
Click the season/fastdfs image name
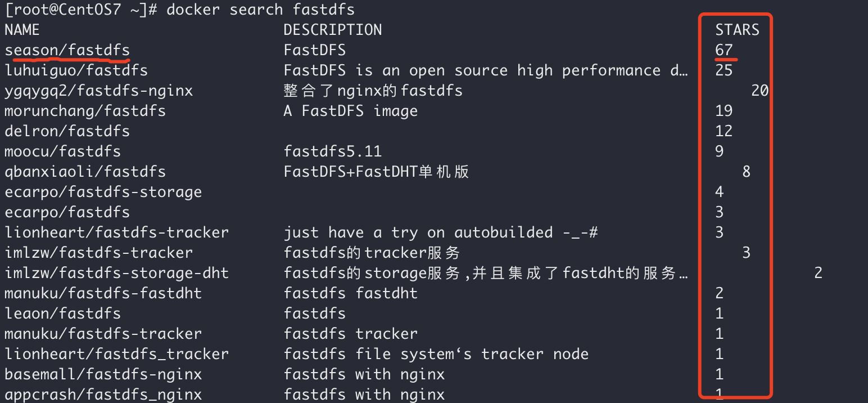pos(67,50)
